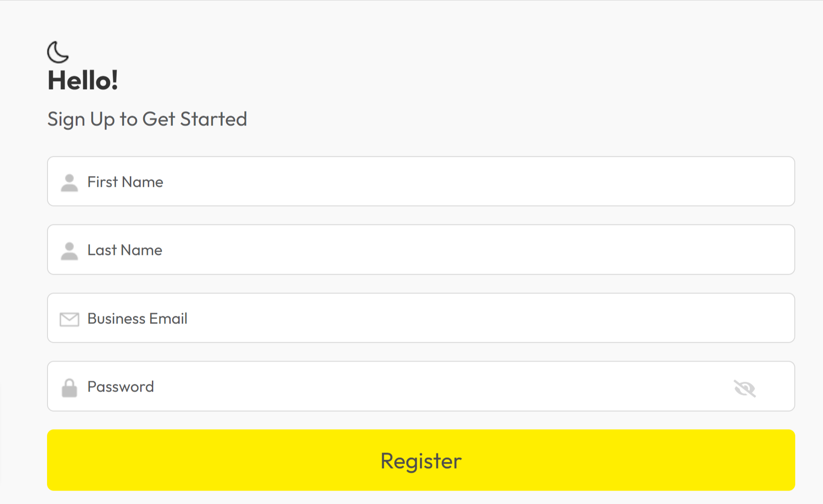Toggle dark mode with the moon icon
The width and height of the screenshot is (823, 504).
58,52
